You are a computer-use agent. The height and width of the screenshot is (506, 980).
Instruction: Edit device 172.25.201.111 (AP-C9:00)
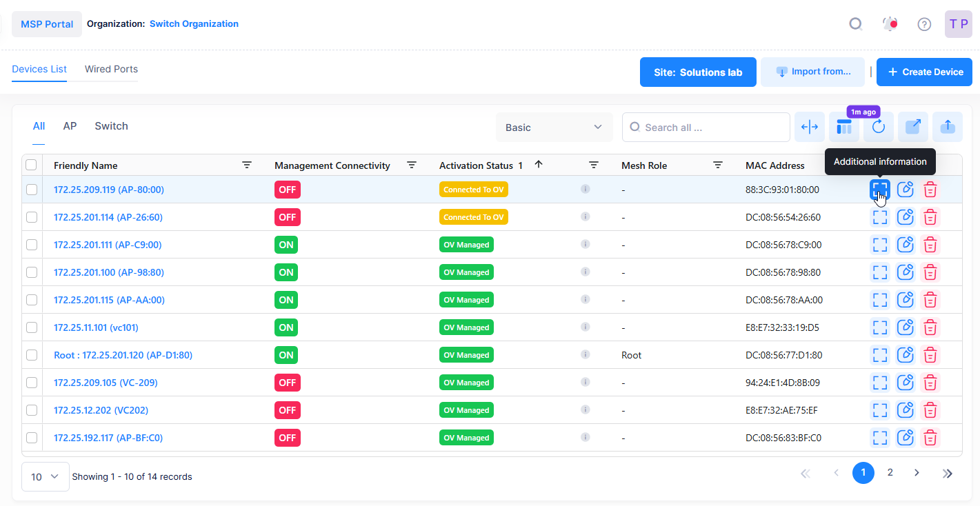(905, 245)
